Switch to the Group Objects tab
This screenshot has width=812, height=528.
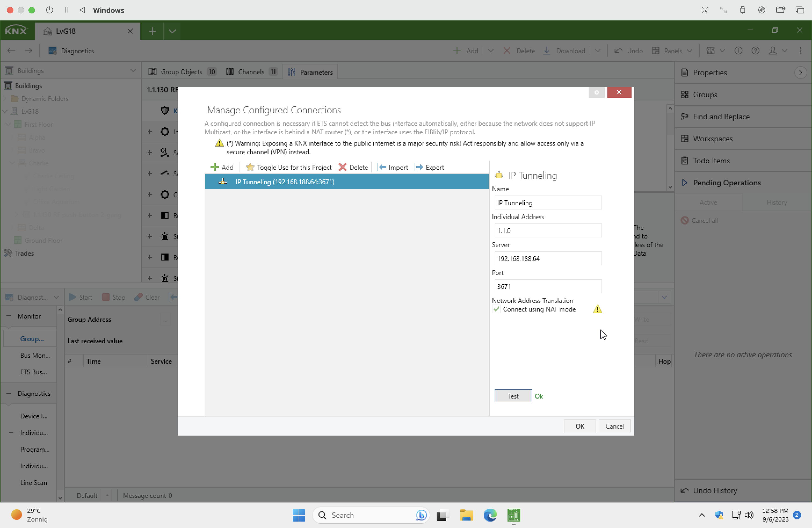point(182,72)
